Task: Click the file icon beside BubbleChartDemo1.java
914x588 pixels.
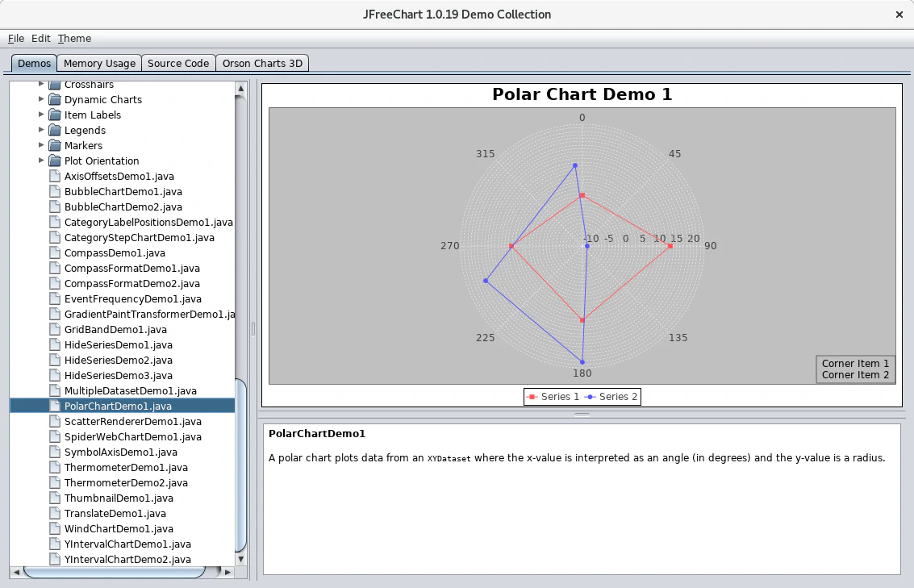Action: (54, 192)
